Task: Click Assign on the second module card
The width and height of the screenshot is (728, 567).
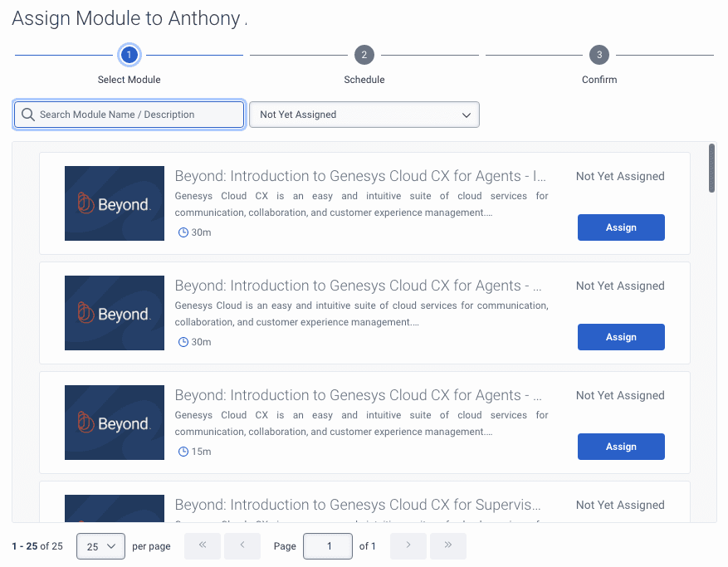Action: pos(621,336)
